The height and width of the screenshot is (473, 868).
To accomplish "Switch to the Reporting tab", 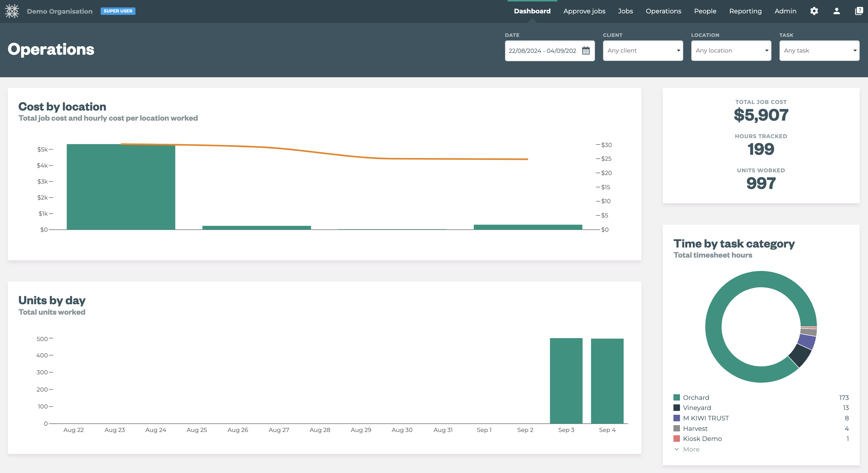I will coord(745,11).
